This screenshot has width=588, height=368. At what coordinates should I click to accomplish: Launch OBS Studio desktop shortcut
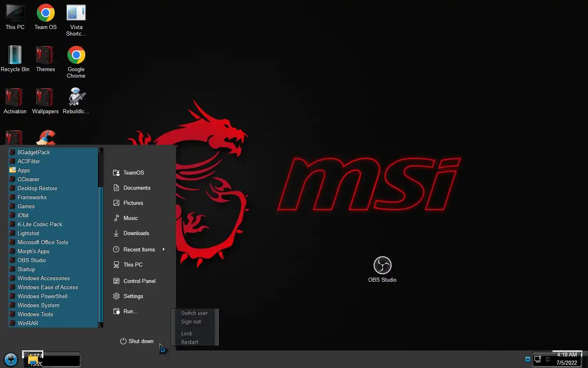coord(382,269)
